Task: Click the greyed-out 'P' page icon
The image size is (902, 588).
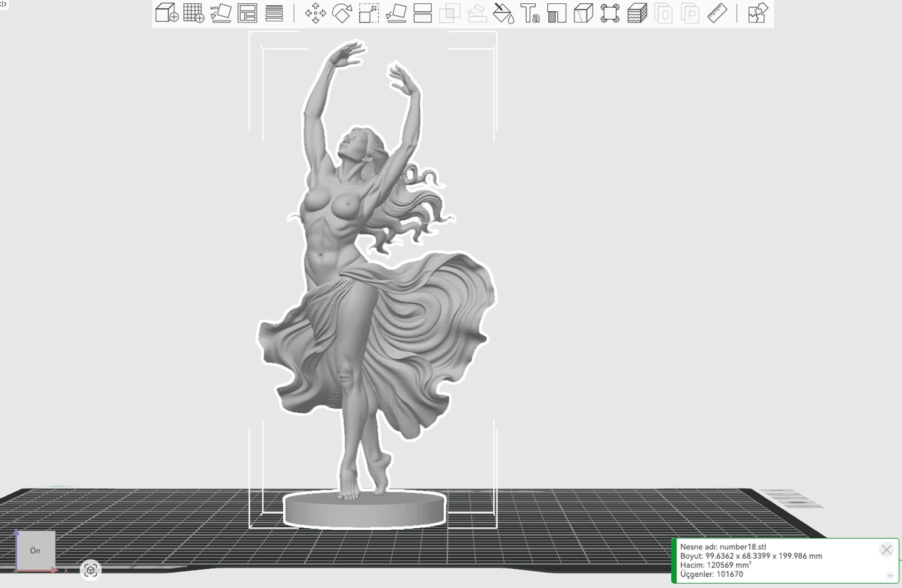Action: 691,13
